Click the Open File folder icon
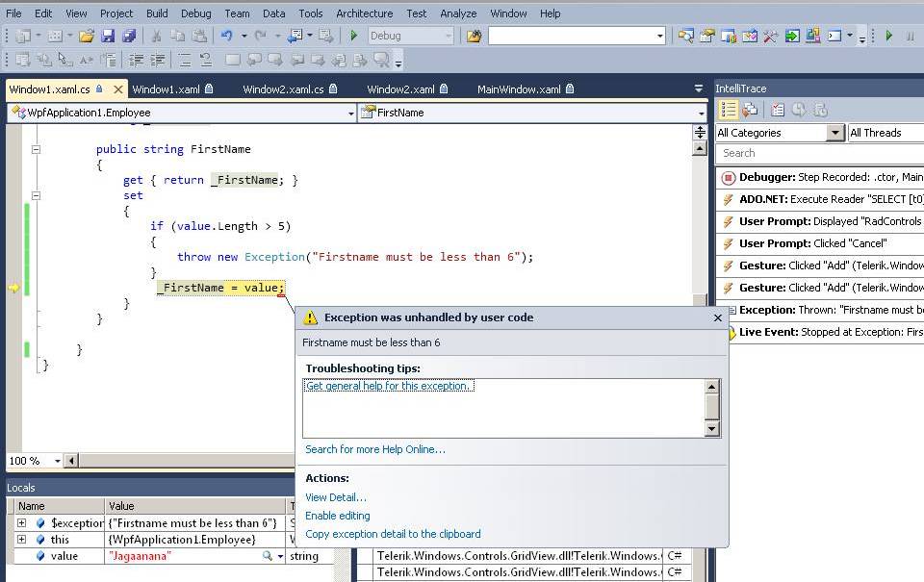The height and width of the screenshot is (582, 924). [87, 36]
